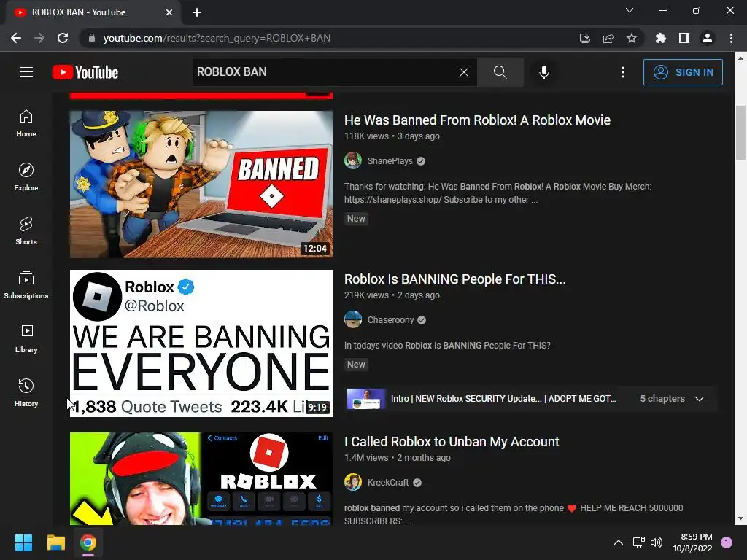Open Roblox Is BANNING People For THIS title

tap(455, 279)
